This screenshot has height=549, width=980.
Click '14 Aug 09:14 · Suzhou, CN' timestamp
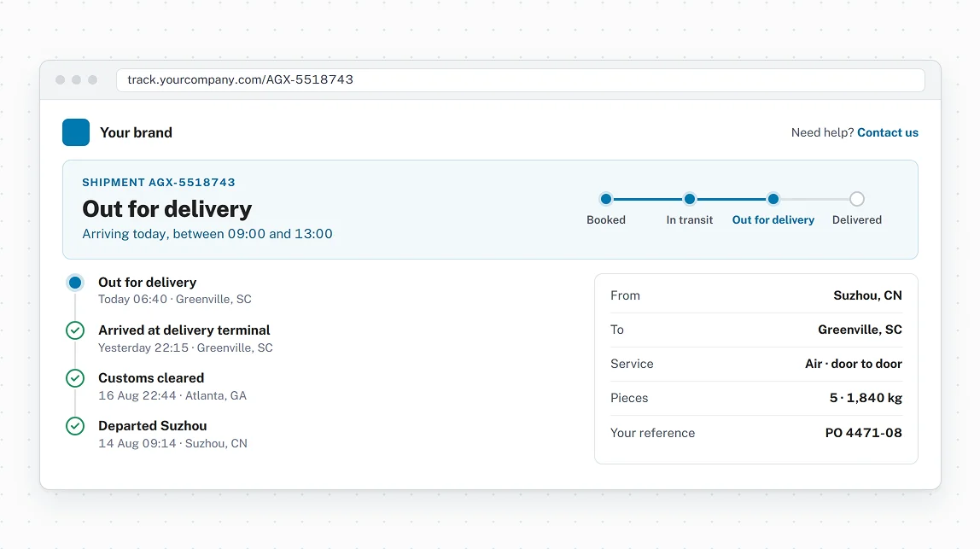(x=173, y=443)
